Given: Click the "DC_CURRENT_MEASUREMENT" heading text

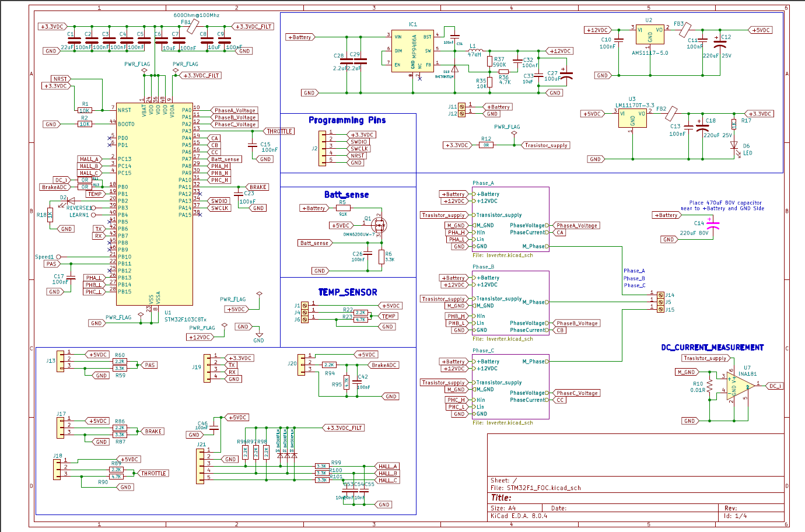Looking at the screenshot, I should coord(712,347).
